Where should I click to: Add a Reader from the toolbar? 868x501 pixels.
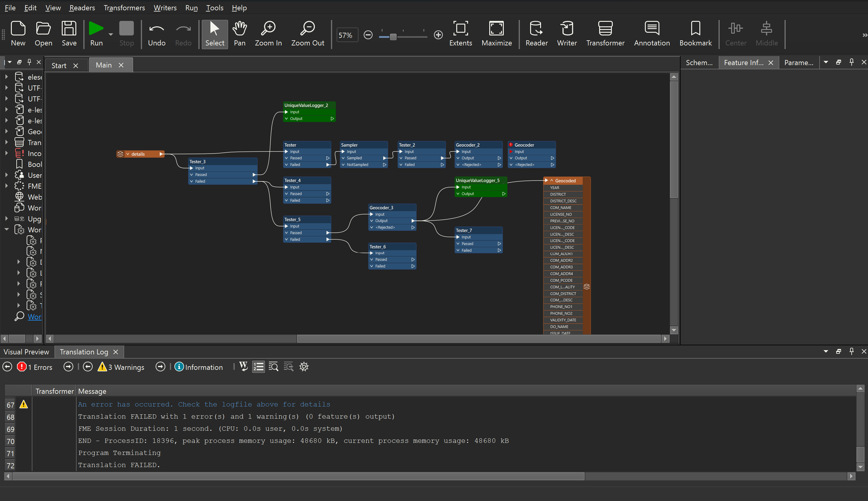pyautogui.click(x=536, y=29)
